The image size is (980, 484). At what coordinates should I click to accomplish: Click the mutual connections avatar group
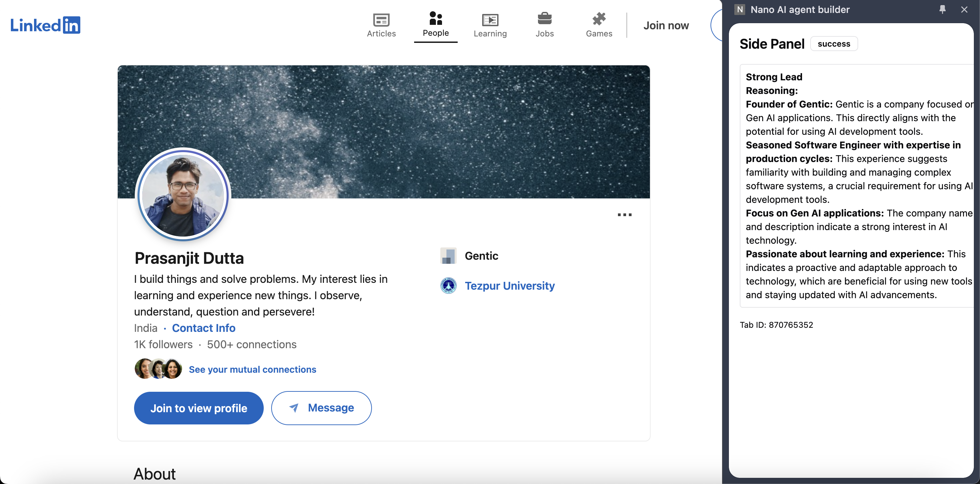[158, 369]
